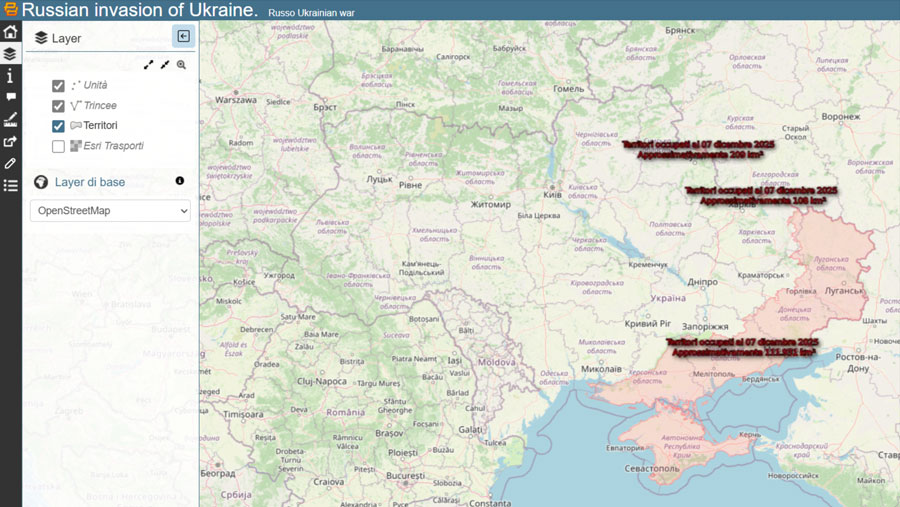Toggle the Trincee layer checkbox
Image resolution: width=900 pixels, height=507 pixels.
coord(58,106)
